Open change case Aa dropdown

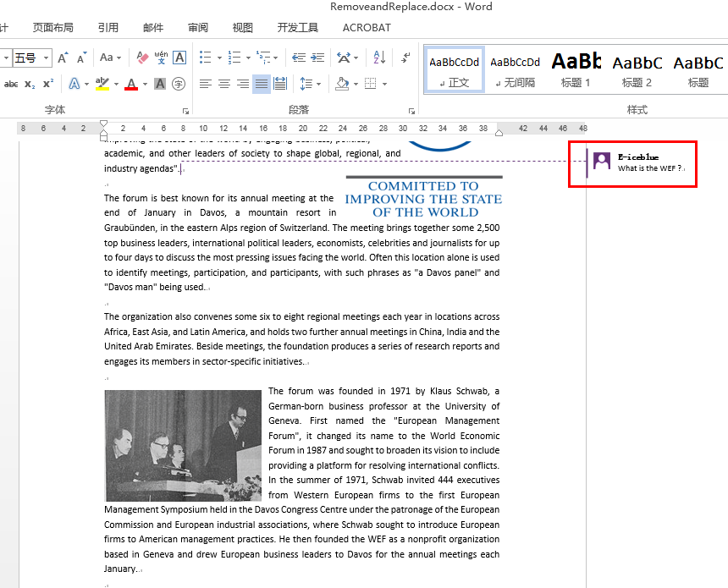pos(110,58)
